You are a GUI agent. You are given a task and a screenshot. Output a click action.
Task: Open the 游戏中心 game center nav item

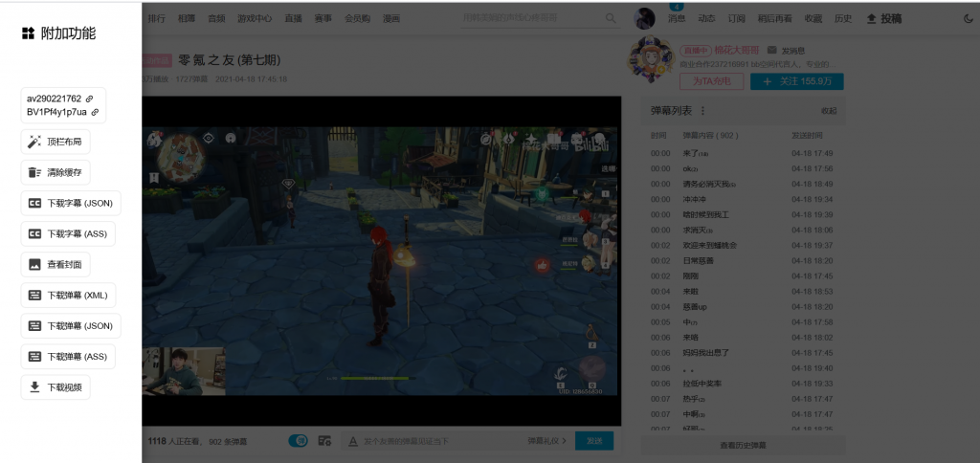(x=255, y=19)
